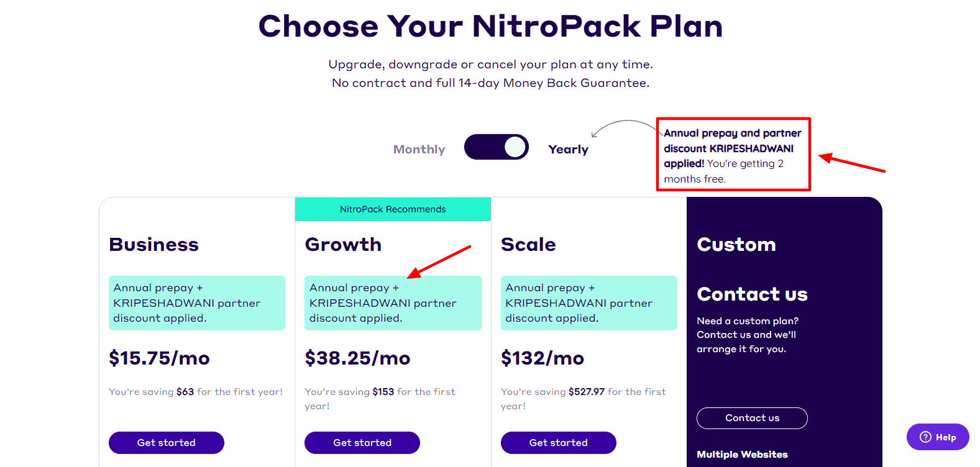Click the annual prepay discount box for Business
The image size is (980, 467).
[x=196, y=303]
